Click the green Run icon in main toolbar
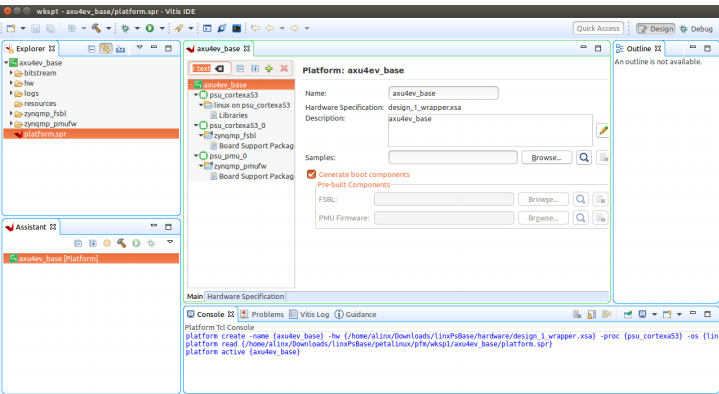 pyautogui.click(x=150, y=28)
